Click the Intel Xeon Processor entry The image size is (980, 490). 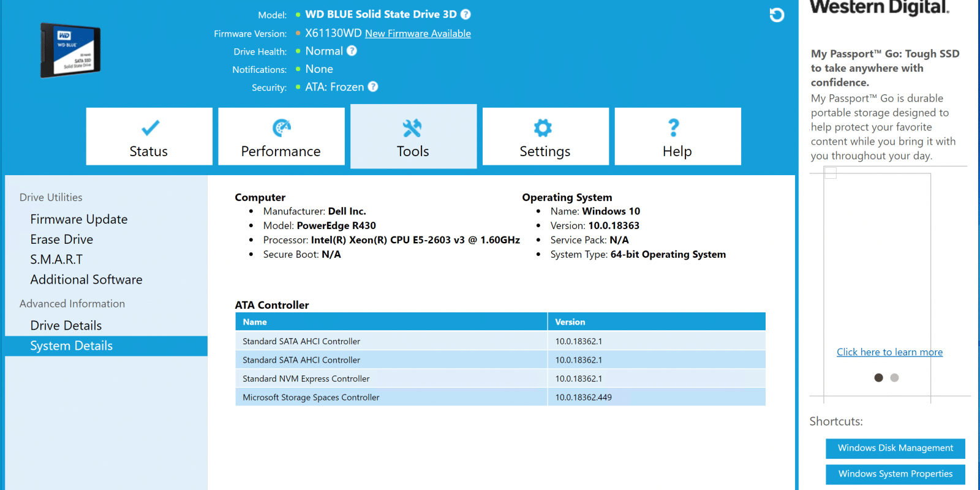[x=391, y=240]
